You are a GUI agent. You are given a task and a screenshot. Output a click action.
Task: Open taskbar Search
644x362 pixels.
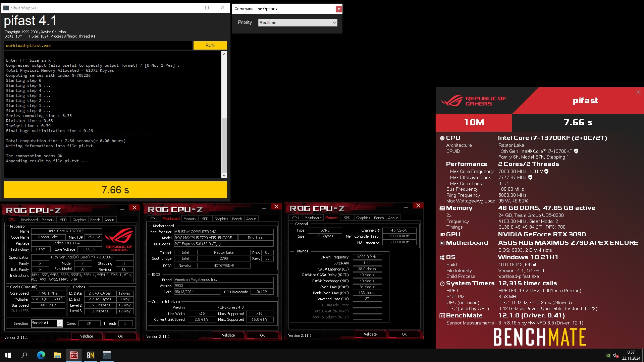pyautogui.click(x=24, y=355)
